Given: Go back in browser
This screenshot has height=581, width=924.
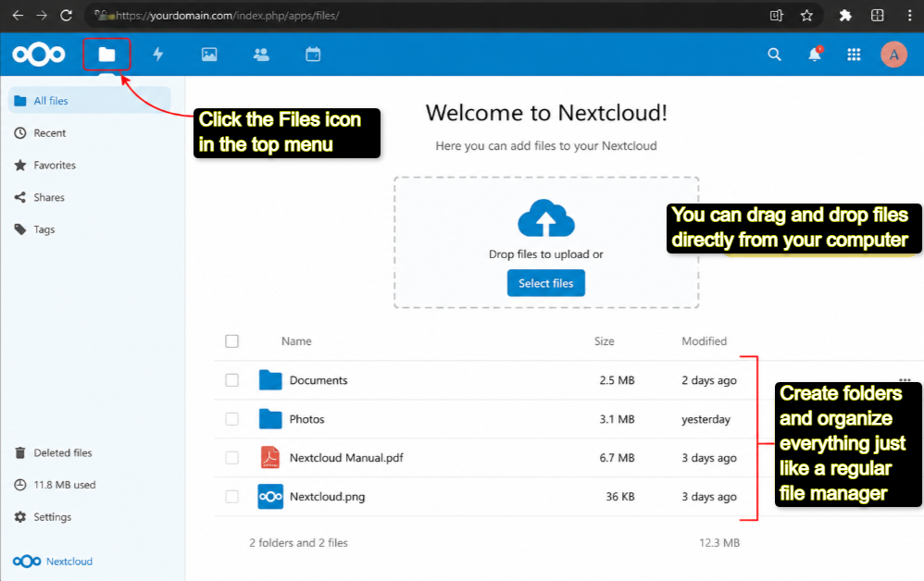Looking at the screenshot, I should pyautogui.click(x=18, y=16).
